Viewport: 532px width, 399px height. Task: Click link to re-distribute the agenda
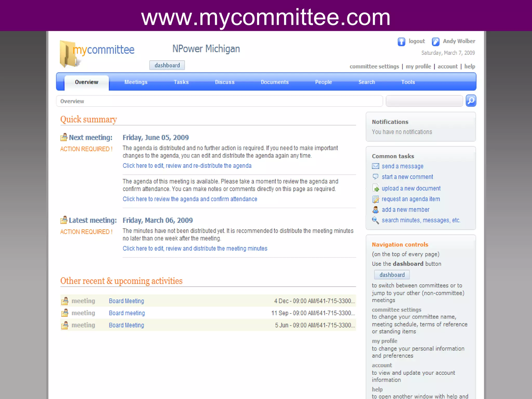click(x=187, y=166)
